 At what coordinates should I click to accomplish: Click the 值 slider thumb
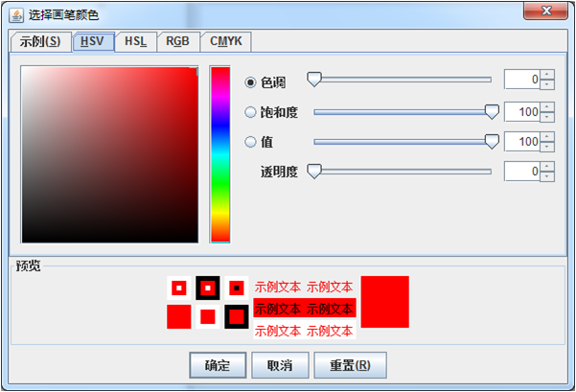point(492,142)
